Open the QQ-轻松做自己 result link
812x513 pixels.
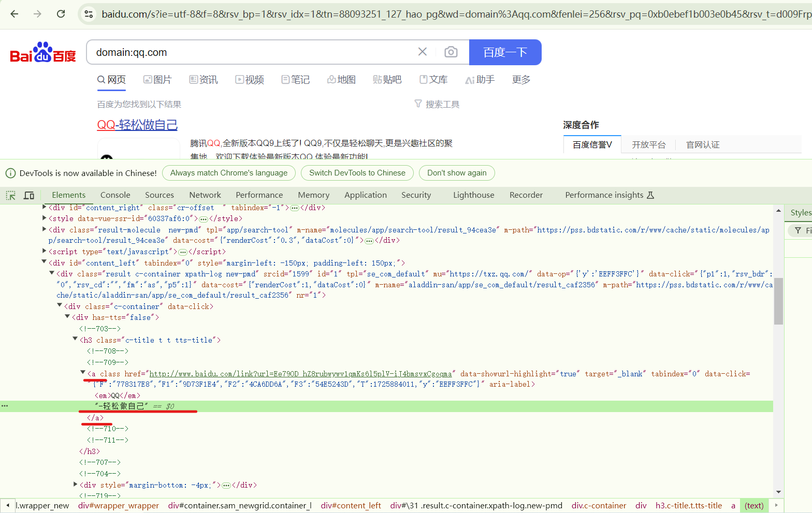click(x=137, y=125)
